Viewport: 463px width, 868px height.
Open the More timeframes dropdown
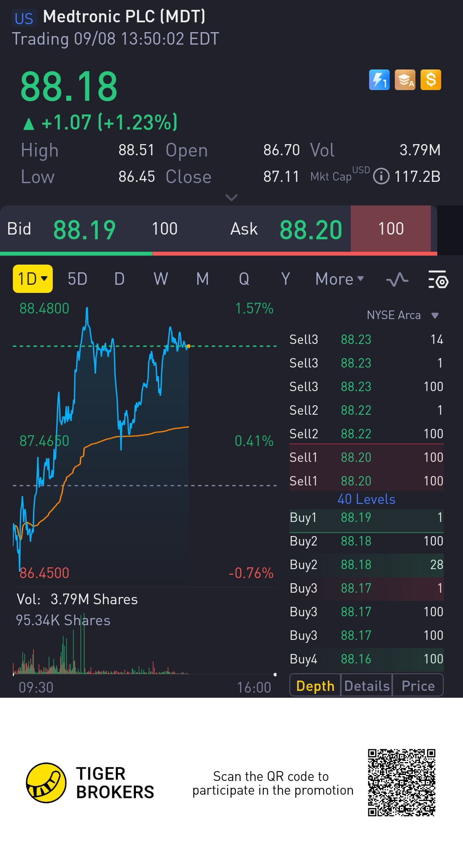[x=340, y=279]
